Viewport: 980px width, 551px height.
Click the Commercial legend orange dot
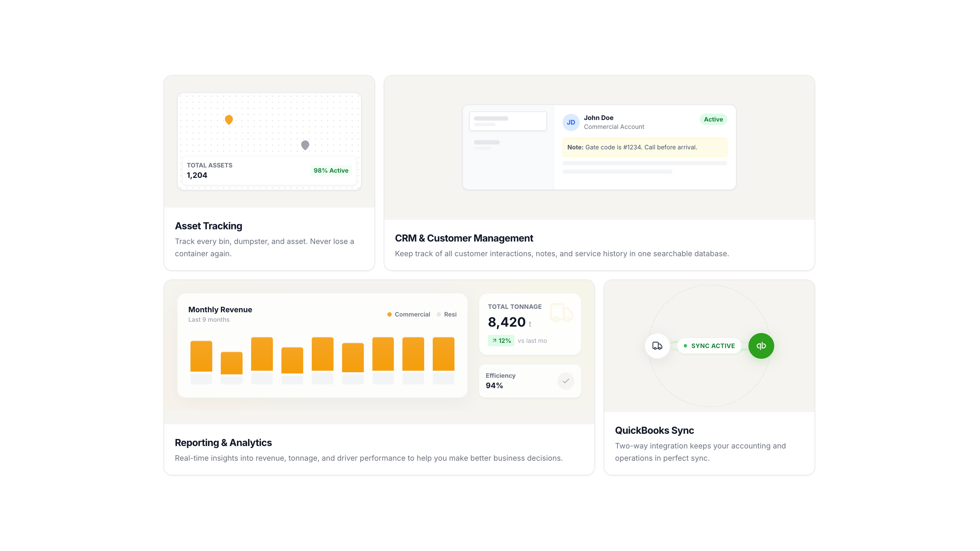pos(389,314)
